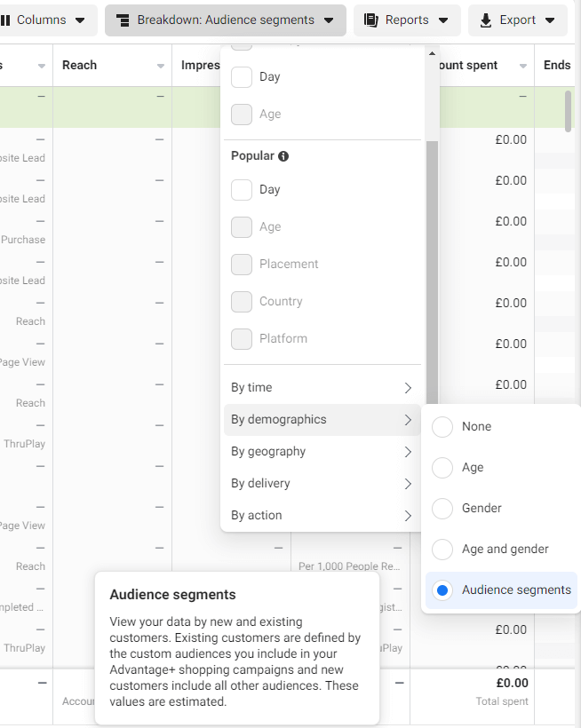This screenshot has width=581, height=728.
Task: Click the info icon beside Popular
Action: coord(283,156)
